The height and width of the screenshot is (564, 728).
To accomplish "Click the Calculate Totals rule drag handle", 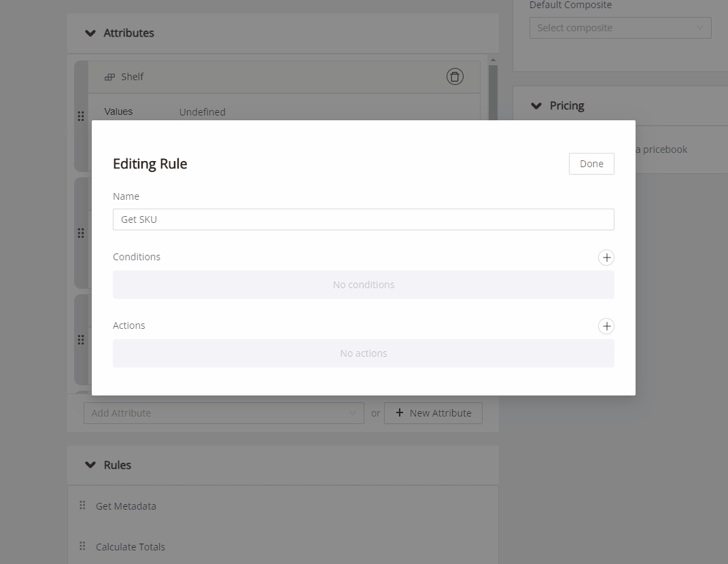I will coord(82,546).
